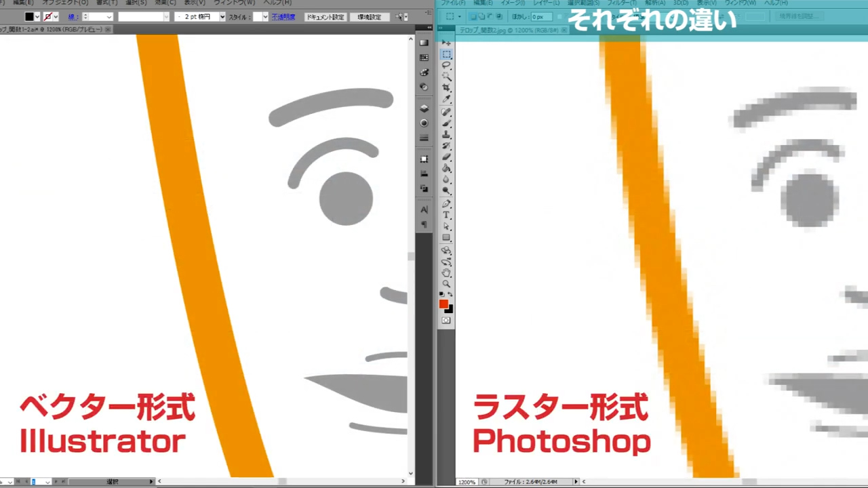Click the stroke weight stepper arrows

click(x=85, y=16)
